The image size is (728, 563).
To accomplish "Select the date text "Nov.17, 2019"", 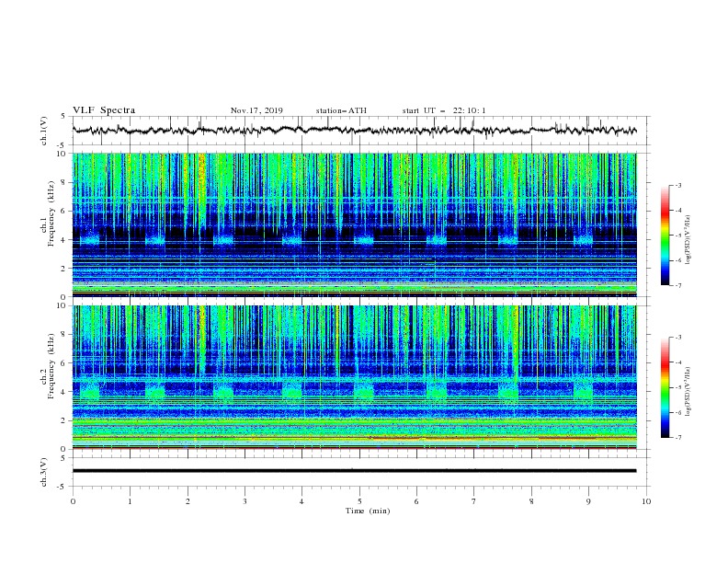I will 256,110.
